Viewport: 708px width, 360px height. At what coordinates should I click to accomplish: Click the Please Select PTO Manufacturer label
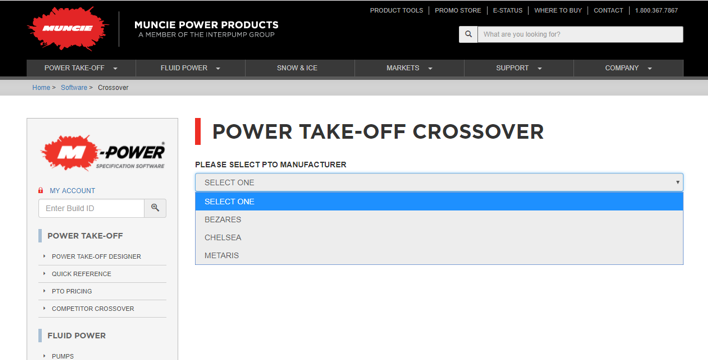[x=270, y=165]
